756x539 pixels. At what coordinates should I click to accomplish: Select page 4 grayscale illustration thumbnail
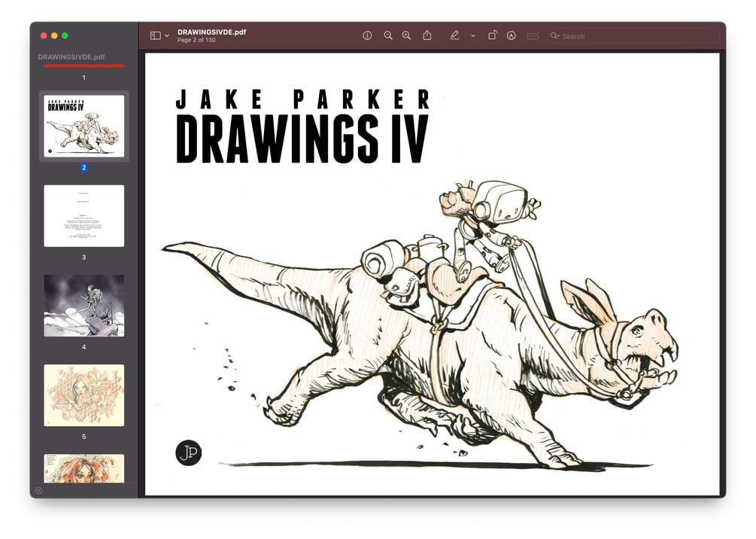(84, 306)
